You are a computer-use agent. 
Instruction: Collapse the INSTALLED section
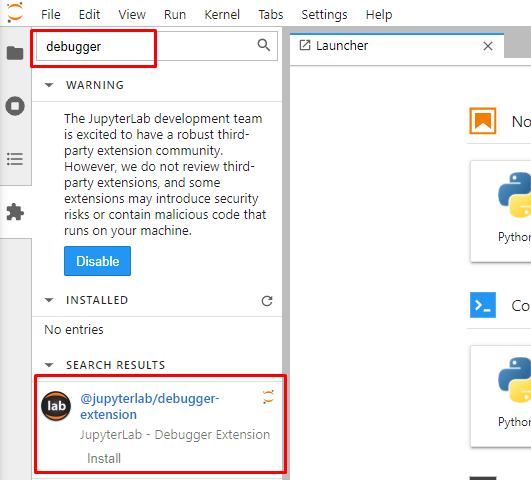tap(49, 300)
